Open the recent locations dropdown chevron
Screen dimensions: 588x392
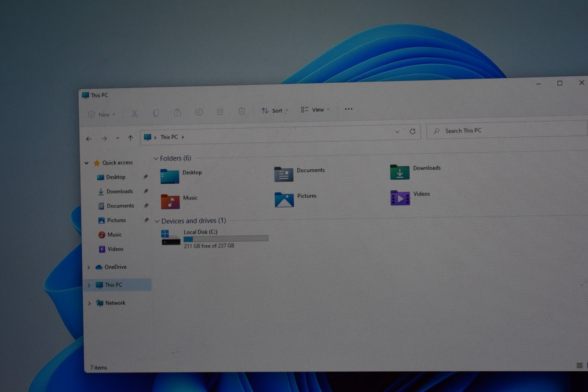(x=118, y=138)
